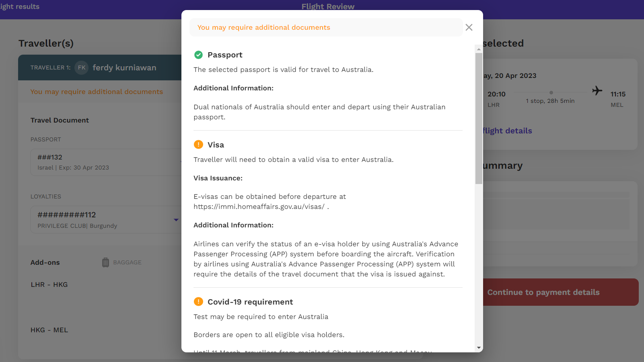Expand the loyalties dropdown arrow
The height and width of the screenshot is (362, 644).
[176, 220]
